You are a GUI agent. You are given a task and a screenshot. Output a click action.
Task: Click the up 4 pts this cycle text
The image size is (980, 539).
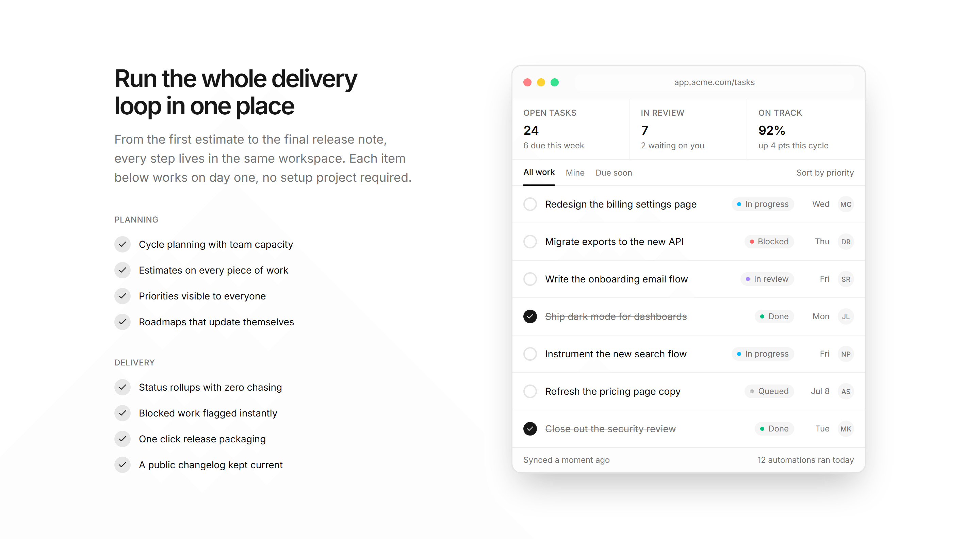click(x=793, y=145)
